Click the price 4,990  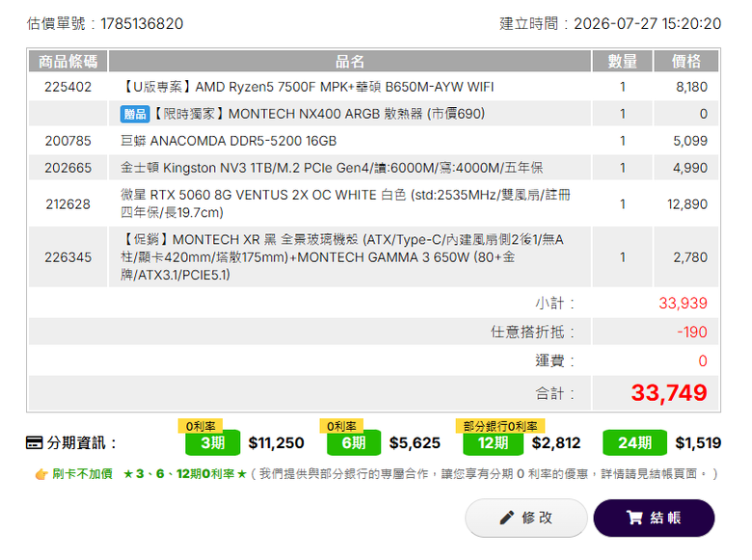pyautogui.click(x=690, y=168)
